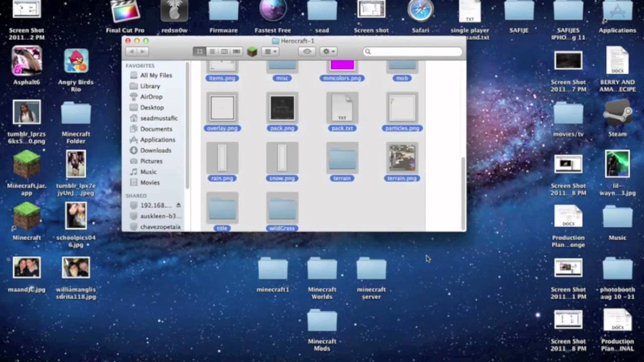Select maandjc.jpg desktop image
This screenshot has width=644, height=362.
click(27, 268)
